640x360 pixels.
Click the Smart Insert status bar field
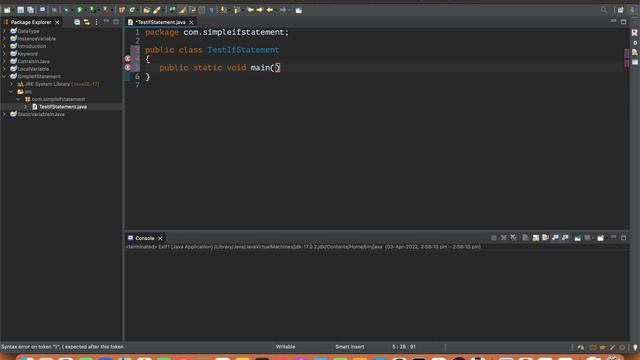tap(350, 347)
